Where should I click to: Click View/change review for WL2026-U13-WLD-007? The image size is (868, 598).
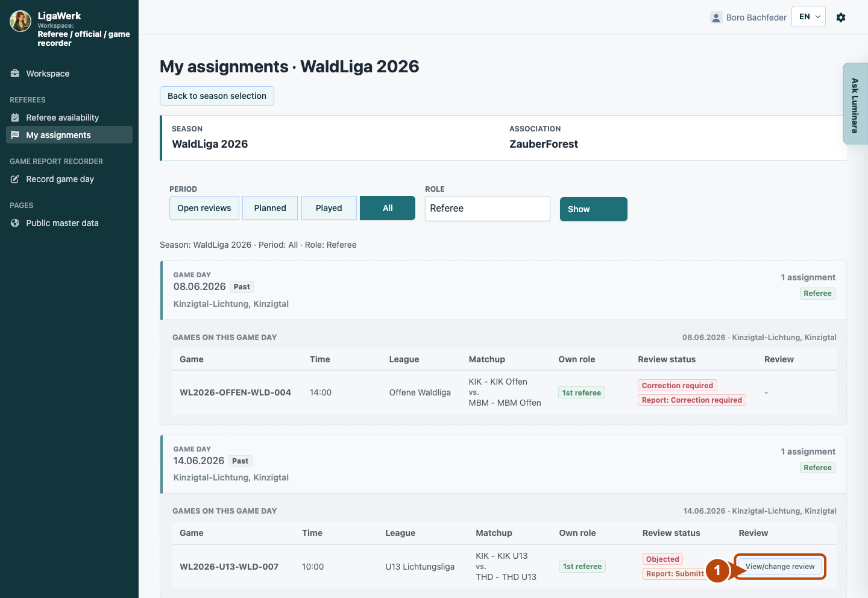780,567
